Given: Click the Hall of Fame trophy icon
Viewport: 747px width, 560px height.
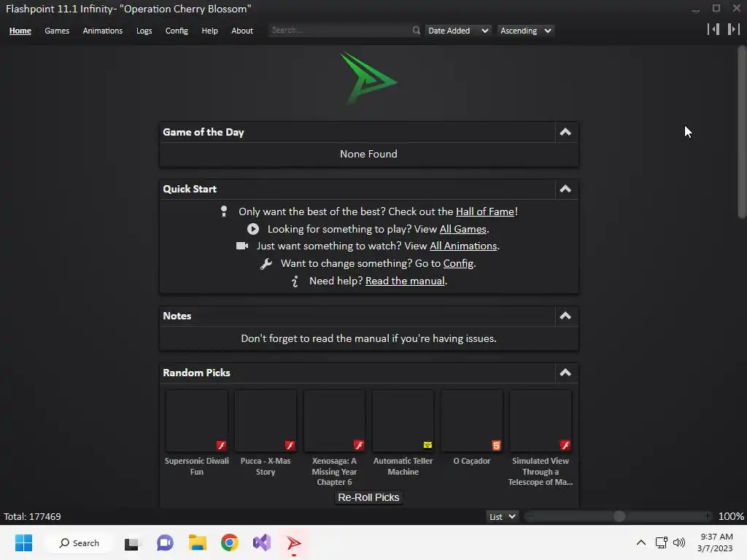Looking at the screenshot, I should click(224, 211).
